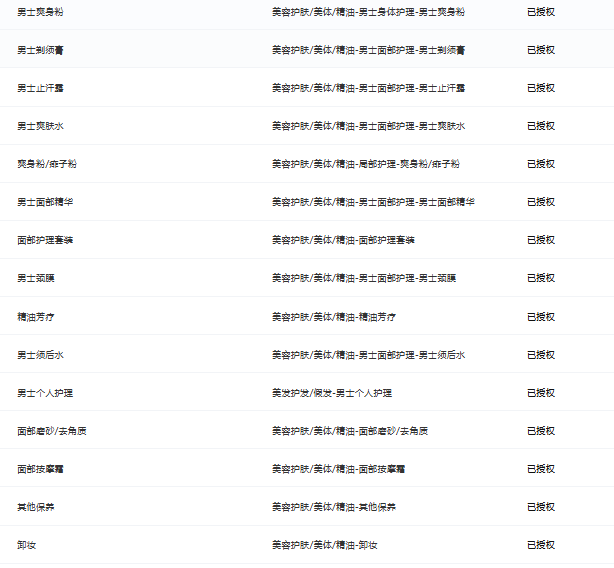The width and height of the screenshot is (614, 568).
Task: Select the 面部磨砂/去角质 name in first column
Action: tap(51, 431)
